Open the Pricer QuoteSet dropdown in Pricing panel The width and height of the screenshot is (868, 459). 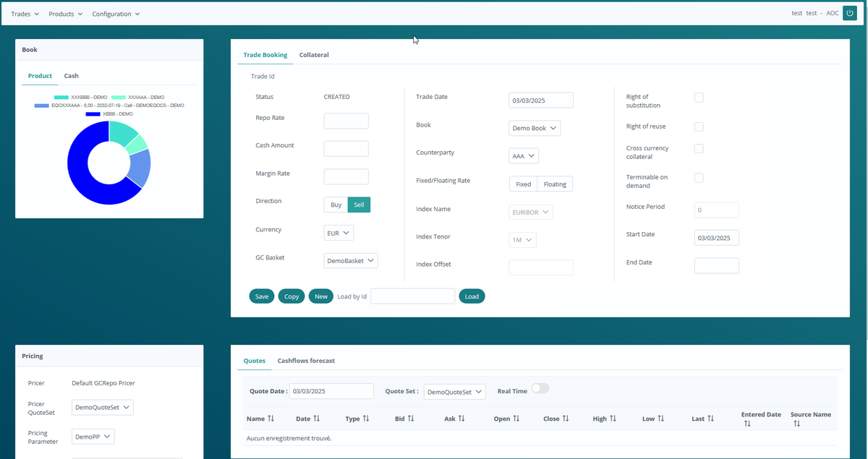pos(103,408)
